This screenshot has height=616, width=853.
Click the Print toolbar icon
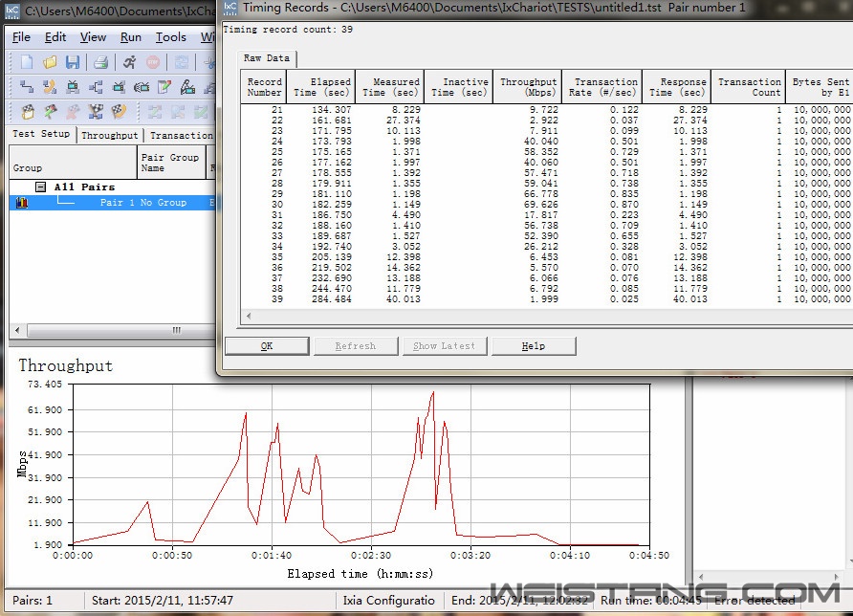click(x=100, y=62)
